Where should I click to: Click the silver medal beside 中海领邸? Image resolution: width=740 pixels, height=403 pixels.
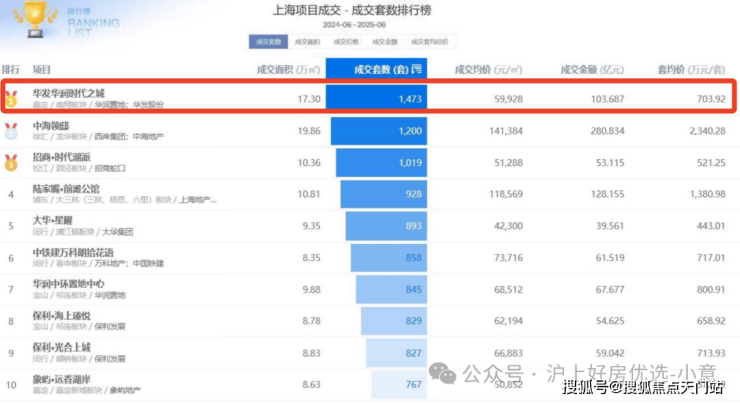point(10,129)
